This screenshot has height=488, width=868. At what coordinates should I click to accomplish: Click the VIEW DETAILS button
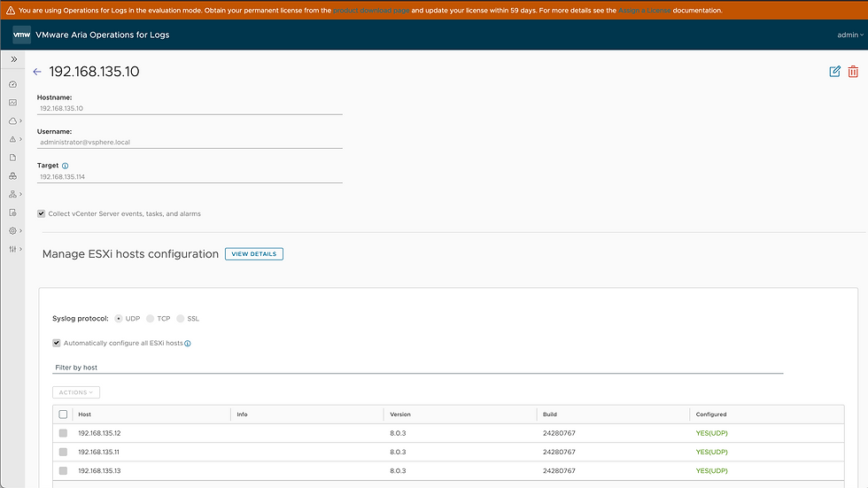254,254
